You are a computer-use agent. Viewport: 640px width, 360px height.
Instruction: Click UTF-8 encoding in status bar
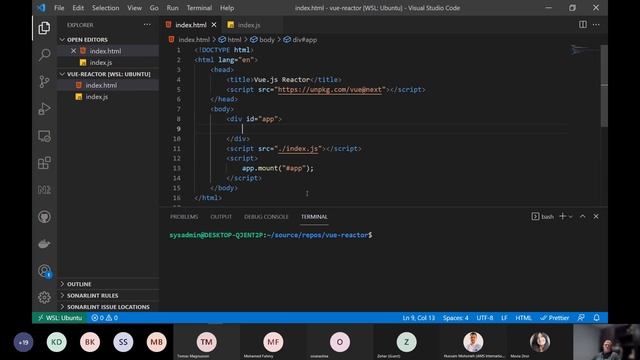click(484, 318)
